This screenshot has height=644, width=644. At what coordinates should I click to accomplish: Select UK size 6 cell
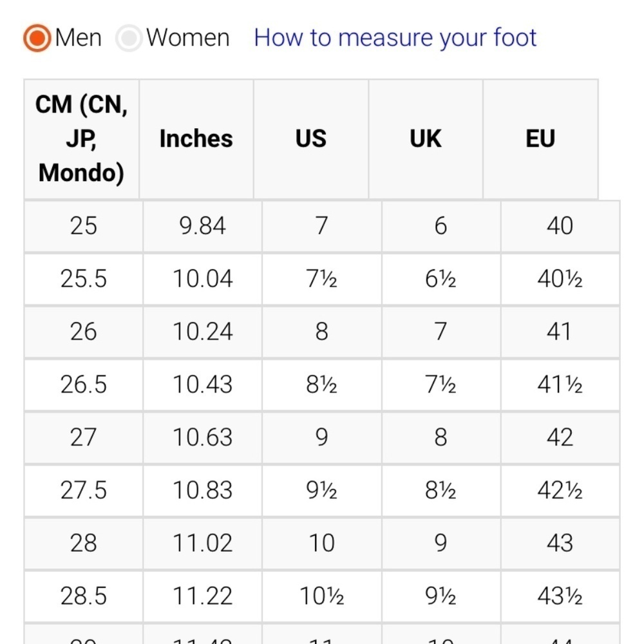pos(440,226)
